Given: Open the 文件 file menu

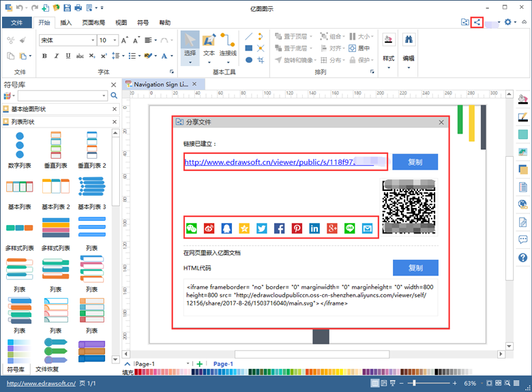Looking at the screenshot, I should [x=16, y=22].
